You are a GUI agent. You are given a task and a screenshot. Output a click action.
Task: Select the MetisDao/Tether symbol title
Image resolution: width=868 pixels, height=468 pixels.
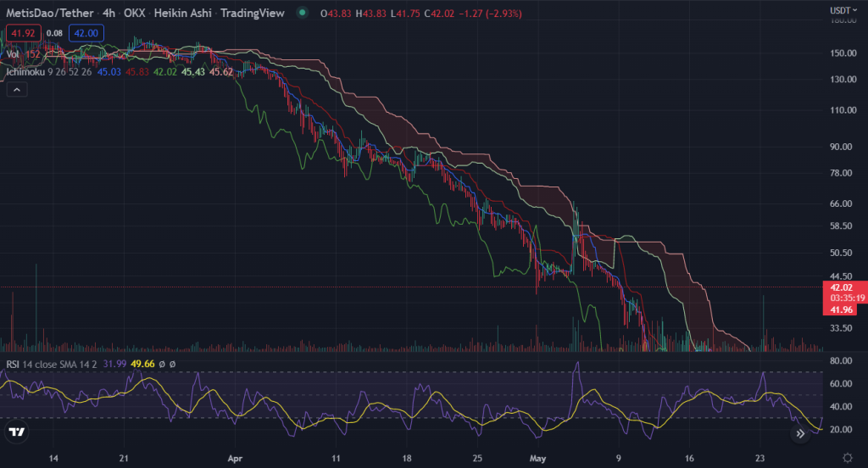pos(50,13)
